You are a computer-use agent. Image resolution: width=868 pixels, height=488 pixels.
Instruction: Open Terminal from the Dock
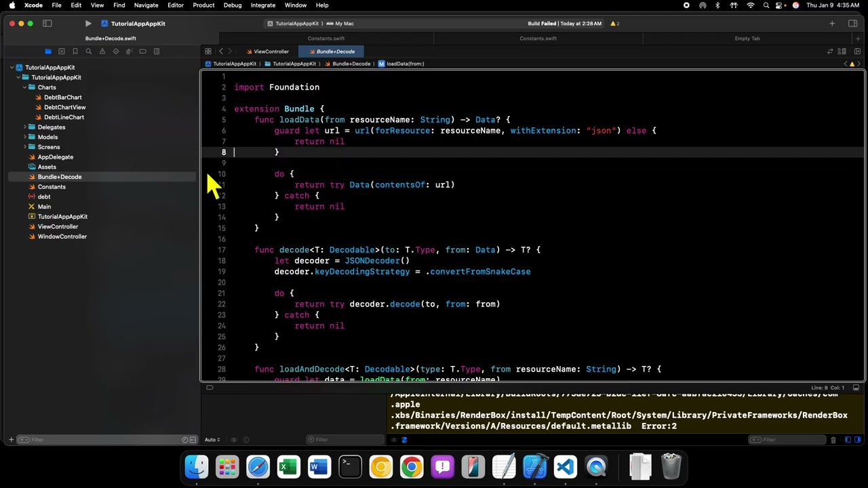point(350,467)
